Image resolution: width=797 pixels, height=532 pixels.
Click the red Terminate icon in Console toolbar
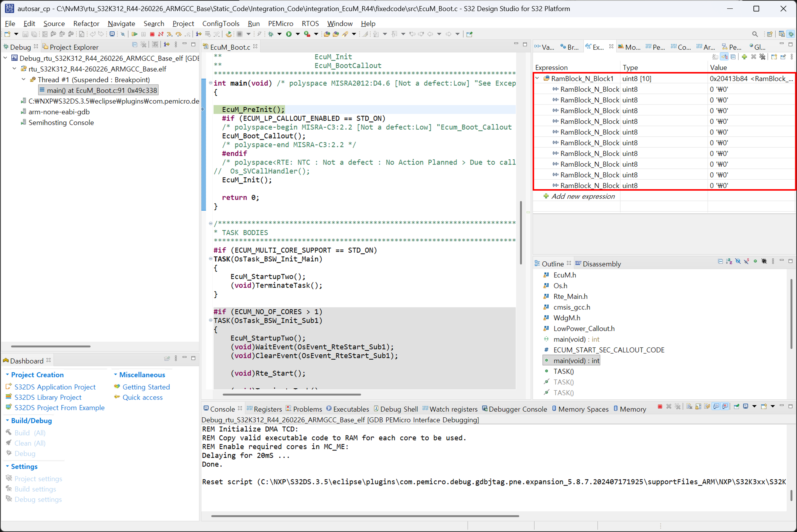(660, 406)
